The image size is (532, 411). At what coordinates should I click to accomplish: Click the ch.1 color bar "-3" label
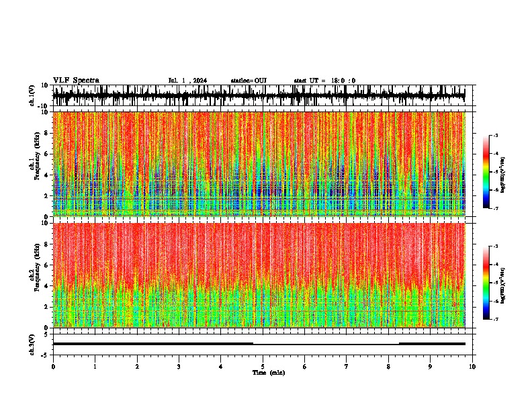click(495, 135)
